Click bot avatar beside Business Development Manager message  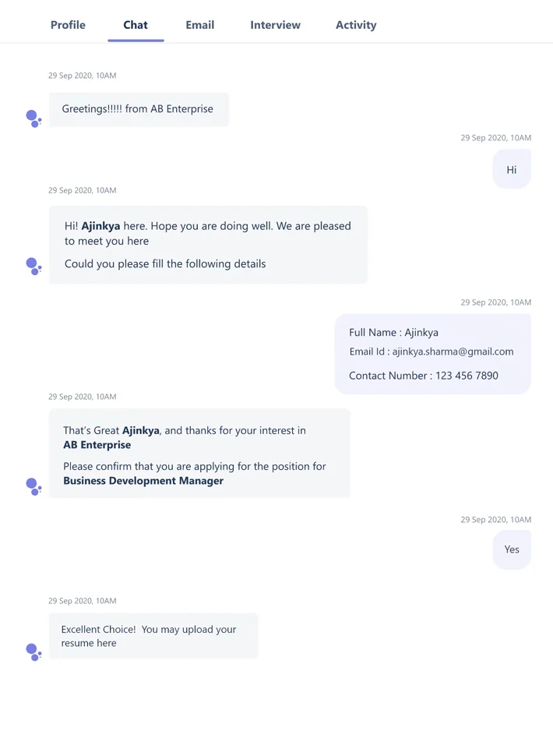pos(33,486)
